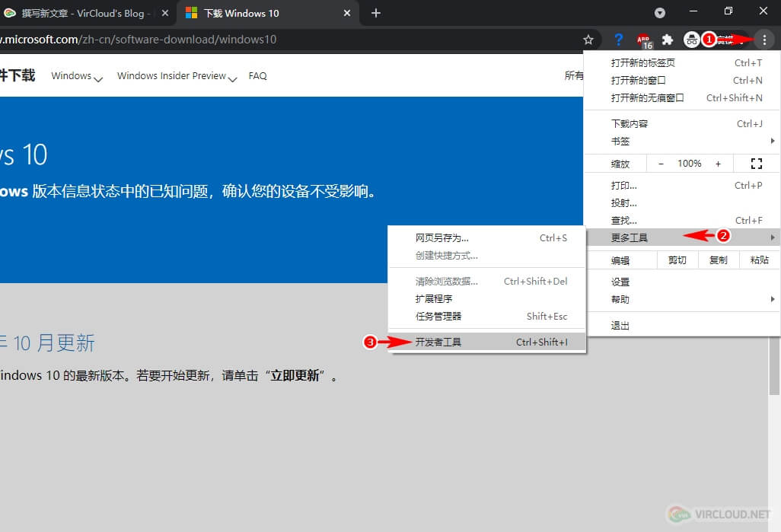Choose 退出 to quit Chrome
The width and height of the screenshot is (781, 532).
point(682,325)
